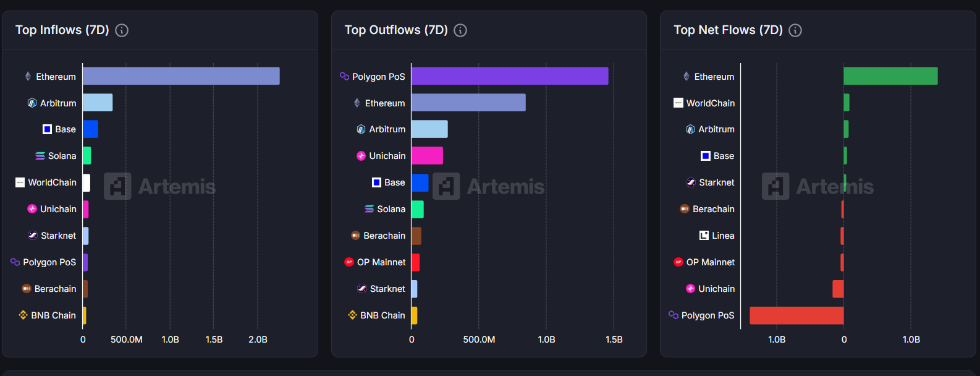This screenshot has height=376, width=980.
Task: Pick the Base logo in Top Net Flows
Action: point(706,156)
